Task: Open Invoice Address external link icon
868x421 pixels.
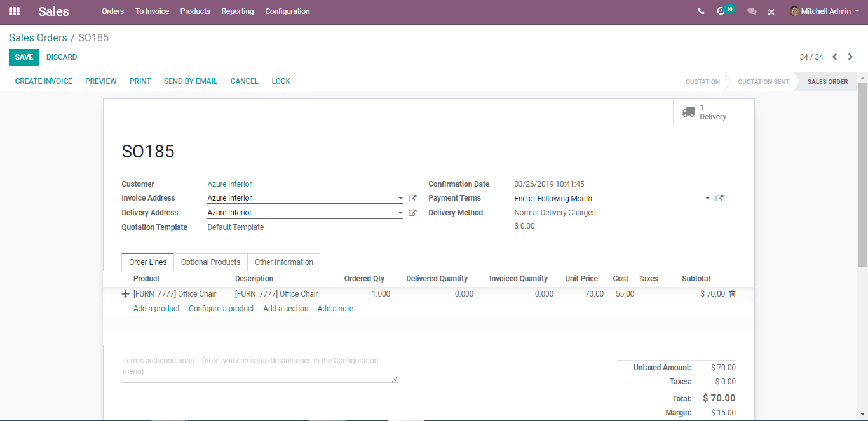Action: (412, 198)
